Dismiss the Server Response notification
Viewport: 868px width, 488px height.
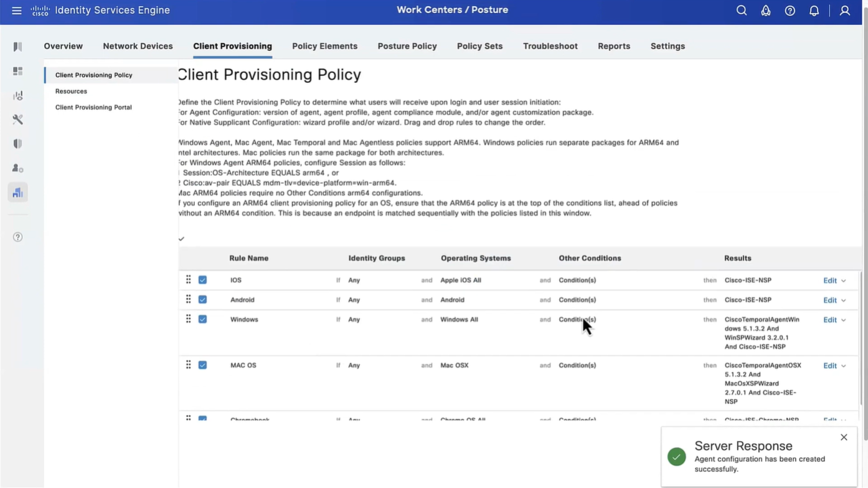tap(844, 438)
